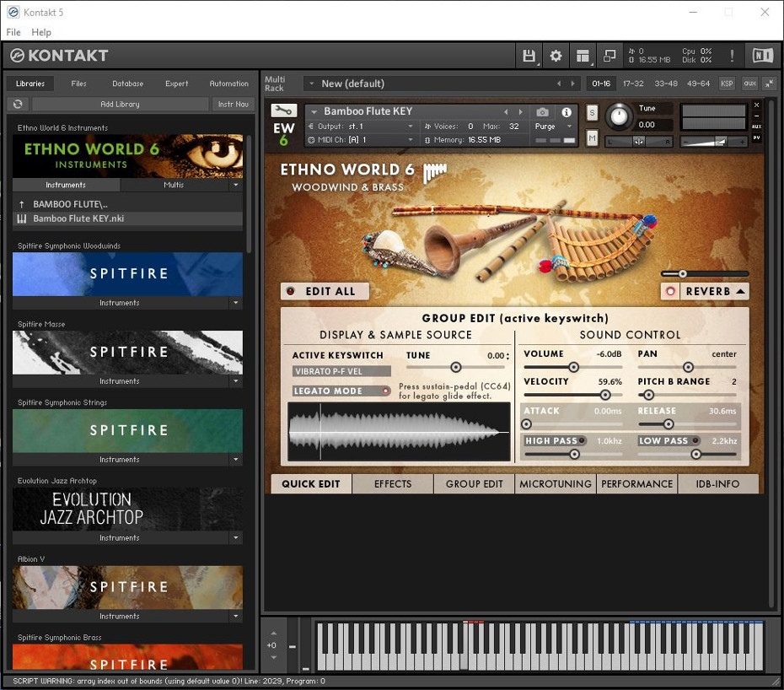Open the Help menu
The width and height of the screenshot is (784, 690).
[41, 32]
